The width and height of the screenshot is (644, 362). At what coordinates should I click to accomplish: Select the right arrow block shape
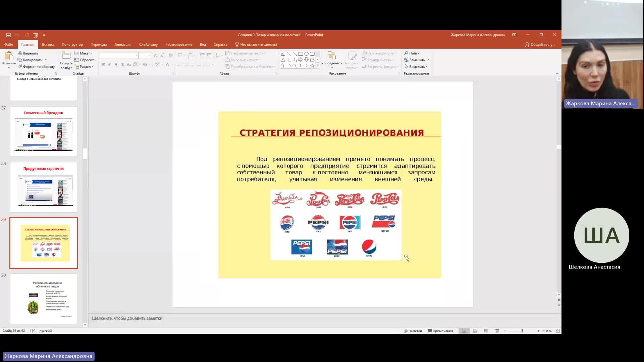pyautogui.click(x=301, y=60)
